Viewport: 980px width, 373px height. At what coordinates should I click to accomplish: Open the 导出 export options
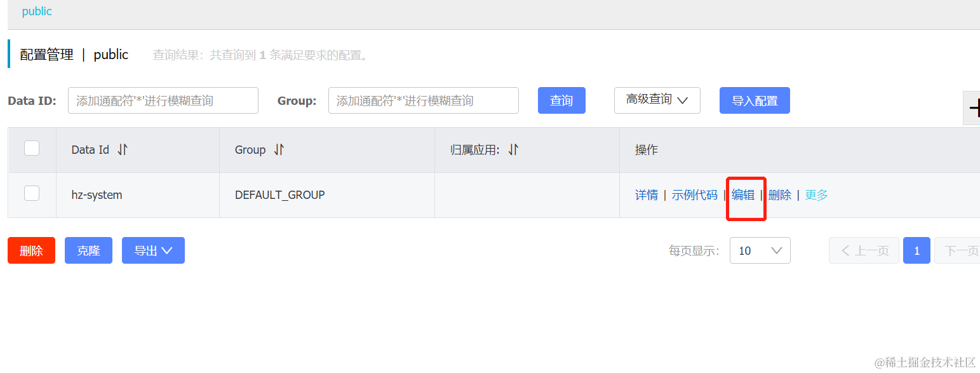(x=153, y=250)
